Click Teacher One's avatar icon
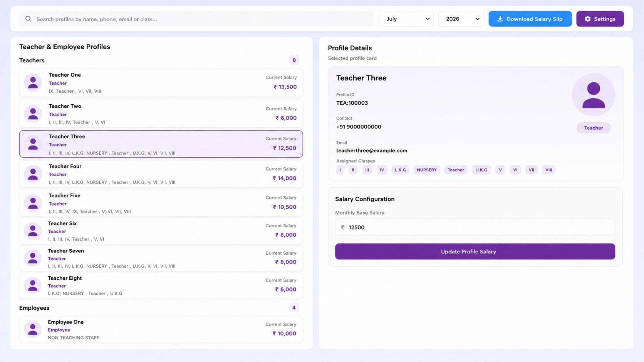 [33, 83]
